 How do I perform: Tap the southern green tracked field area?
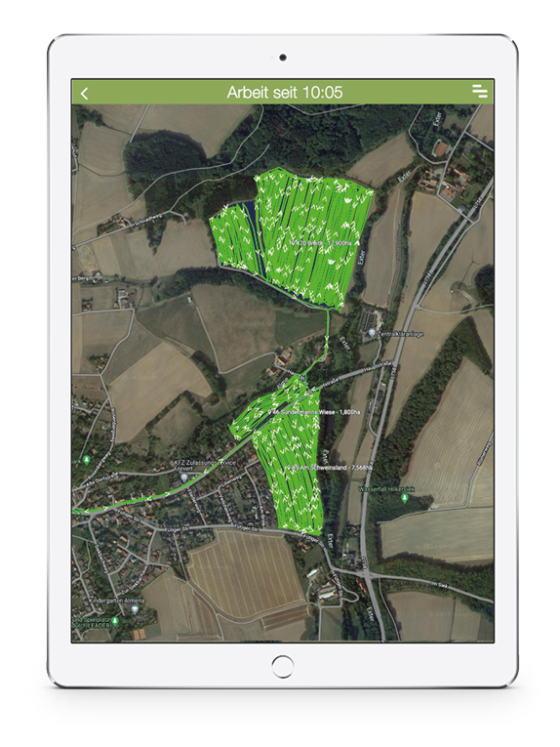pyautogui.click(x=291, y=477)
